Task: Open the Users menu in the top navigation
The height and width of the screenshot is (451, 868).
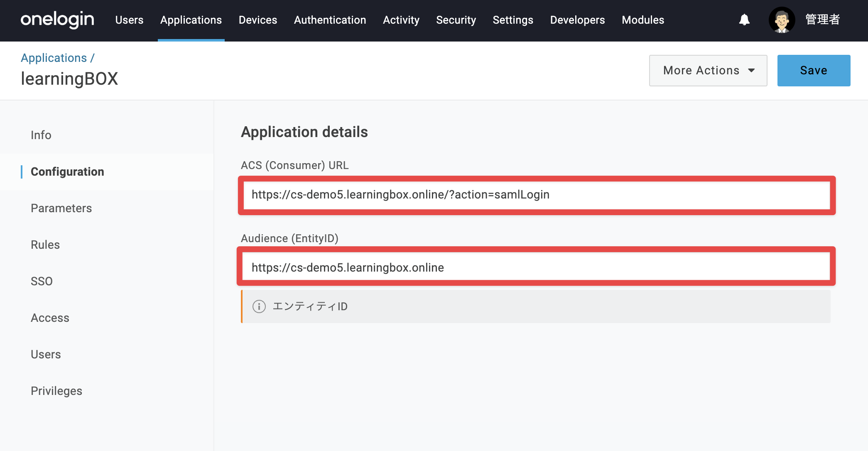Action: [129, 20]
